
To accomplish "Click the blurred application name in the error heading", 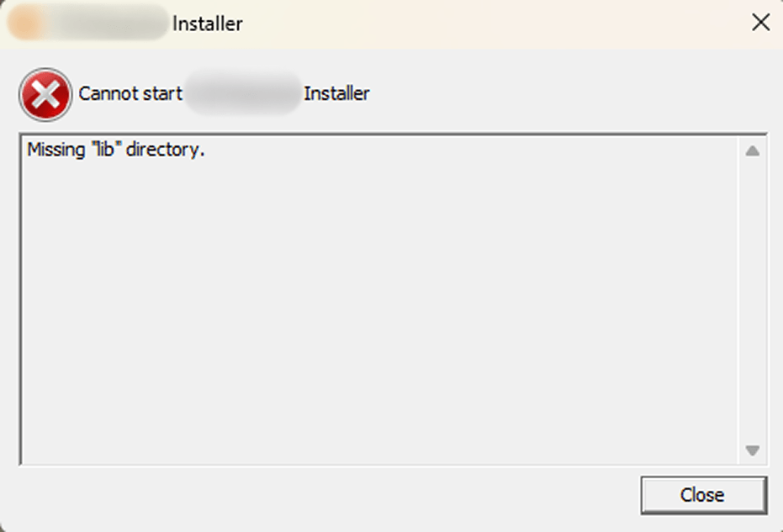I will click(x=243, y=93).
